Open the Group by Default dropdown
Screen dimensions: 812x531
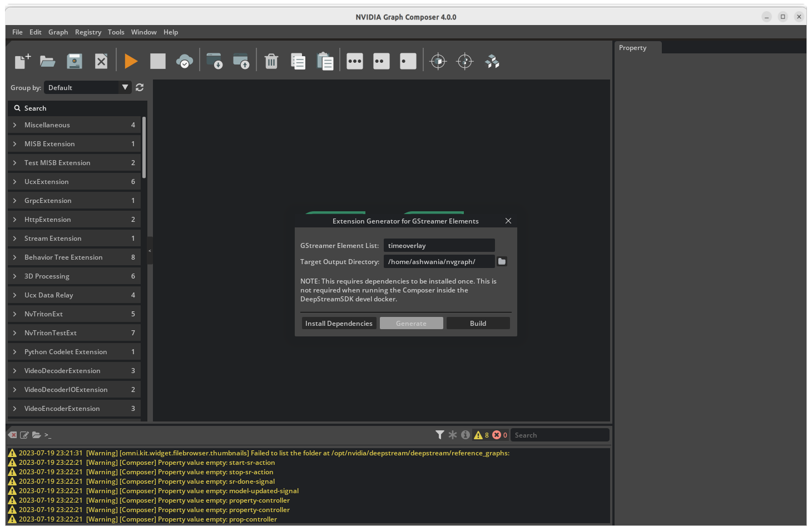point(88,87)
